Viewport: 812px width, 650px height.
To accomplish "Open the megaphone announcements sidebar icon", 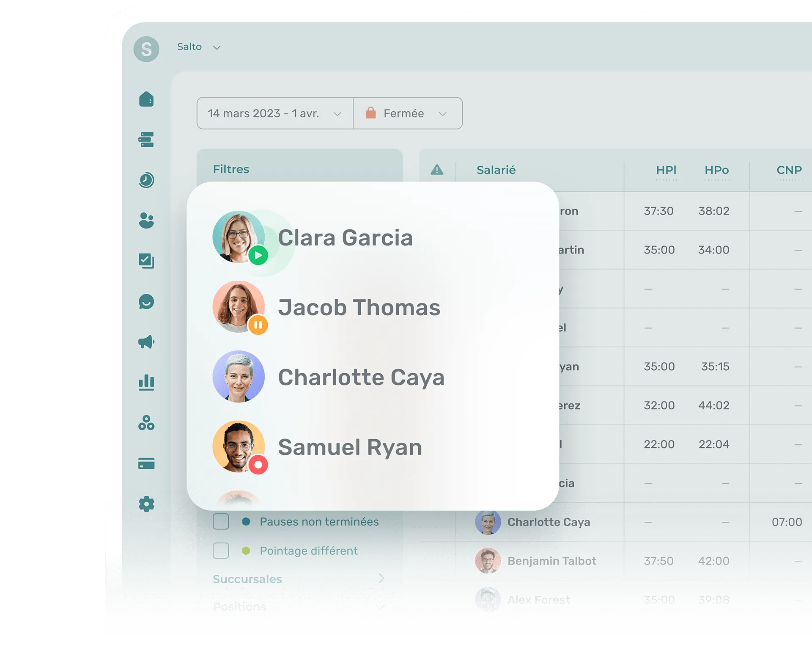I will coord(146,342).
